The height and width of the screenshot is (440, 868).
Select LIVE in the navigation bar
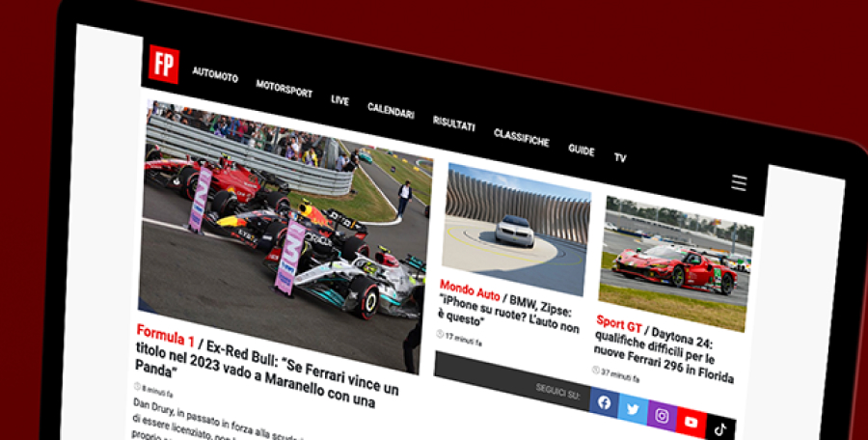339,99
